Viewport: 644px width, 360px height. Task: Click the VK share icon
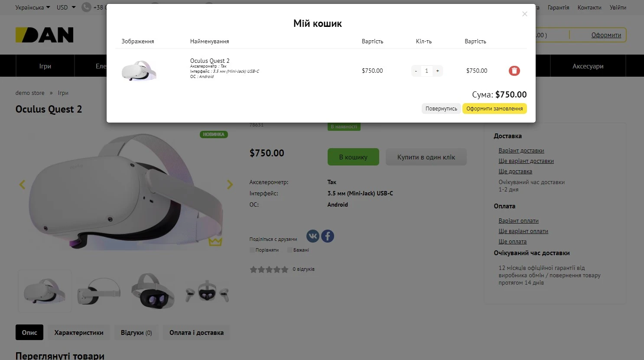click(312, 236)
